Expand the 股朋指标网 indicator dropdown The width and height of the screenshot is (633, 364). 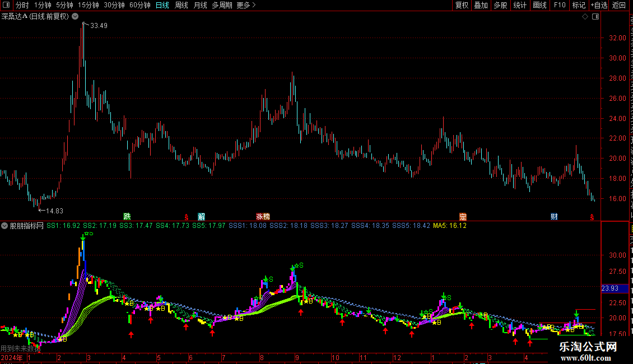pyautogui.click(x=4, y=226)
